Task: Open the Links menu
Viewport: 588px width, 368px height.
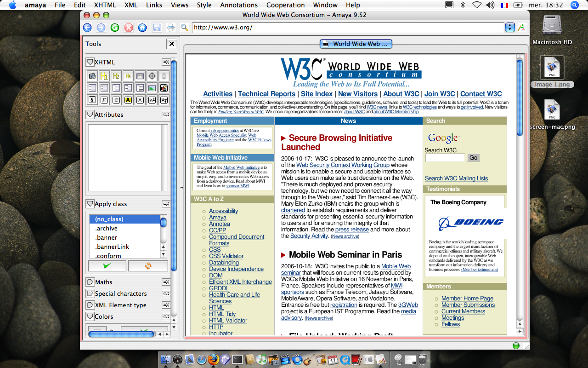Action: (x=154, y=5)
